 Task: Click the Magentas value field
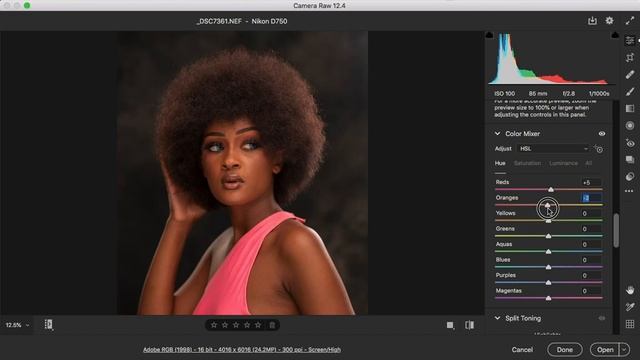pyautogui.click(x=591, y=291)
